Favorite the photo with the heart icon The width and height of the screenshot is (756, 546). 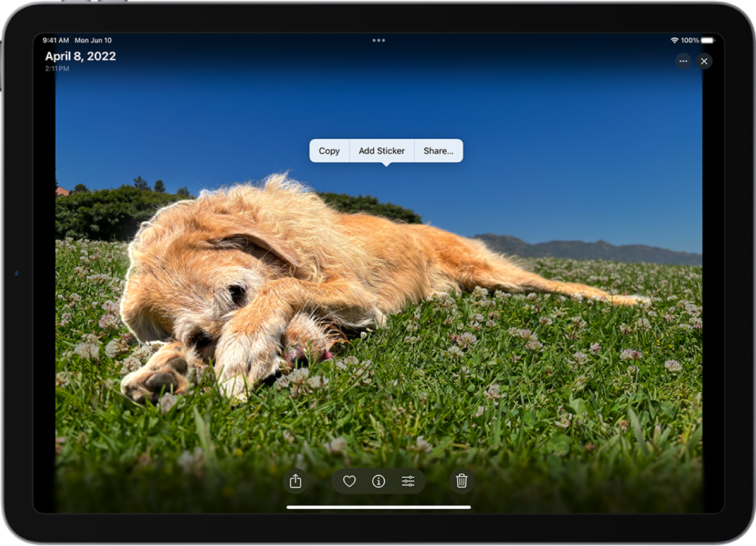(x=349, y=481)
